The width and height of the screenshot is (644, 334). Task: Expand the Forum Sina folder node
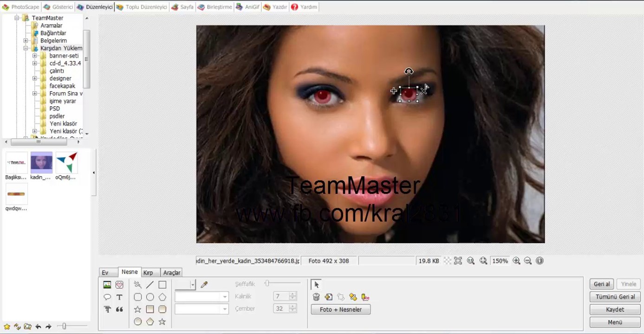[x=34, y=93]
